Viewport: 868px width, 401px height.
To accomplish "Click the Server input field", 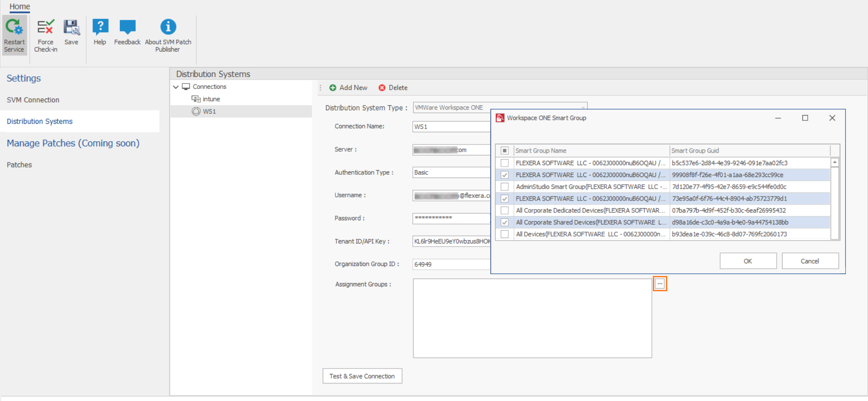I will (452, 150).
